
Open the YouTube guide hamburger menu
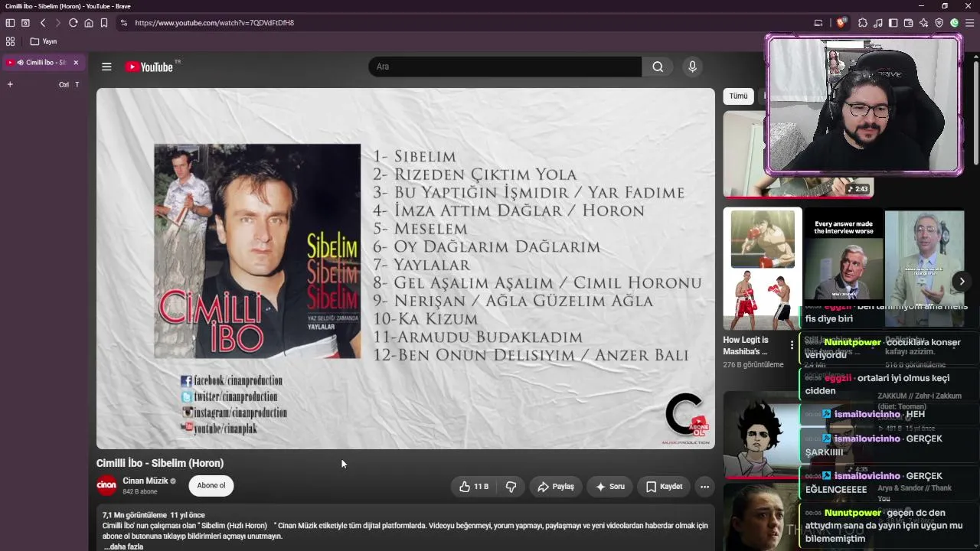(x=106, y=67)
